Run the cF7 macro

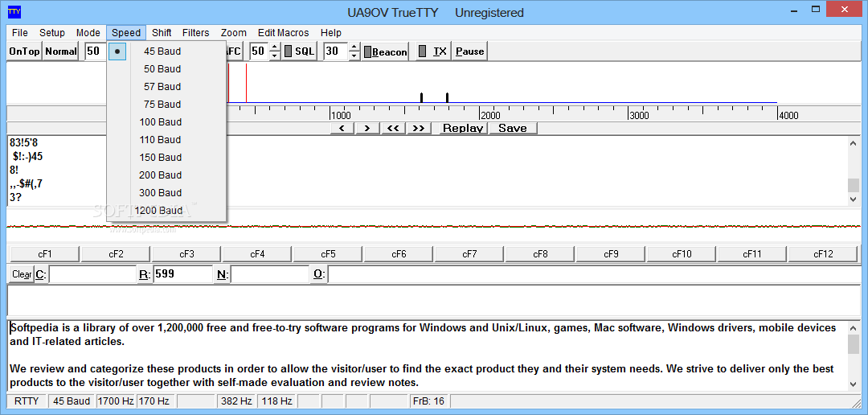tap(469, 254)
